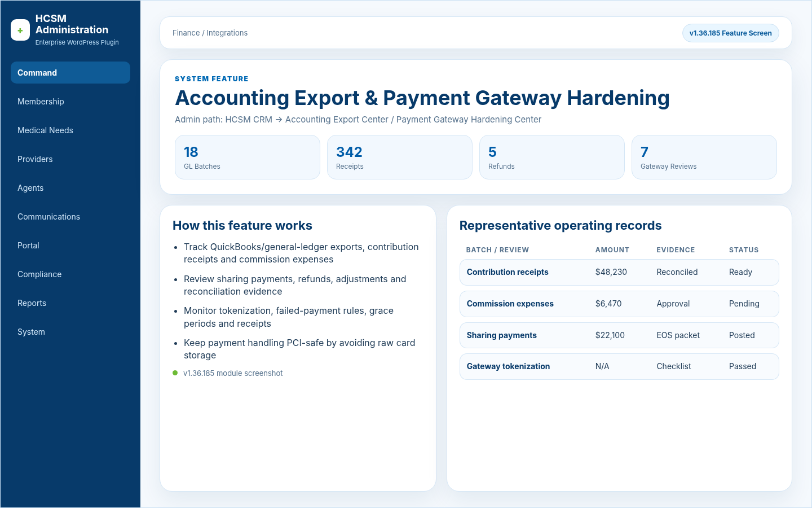Click the v1.36.185 module screenshot label
Screen dimensions: 812x508
click(233, 373)
